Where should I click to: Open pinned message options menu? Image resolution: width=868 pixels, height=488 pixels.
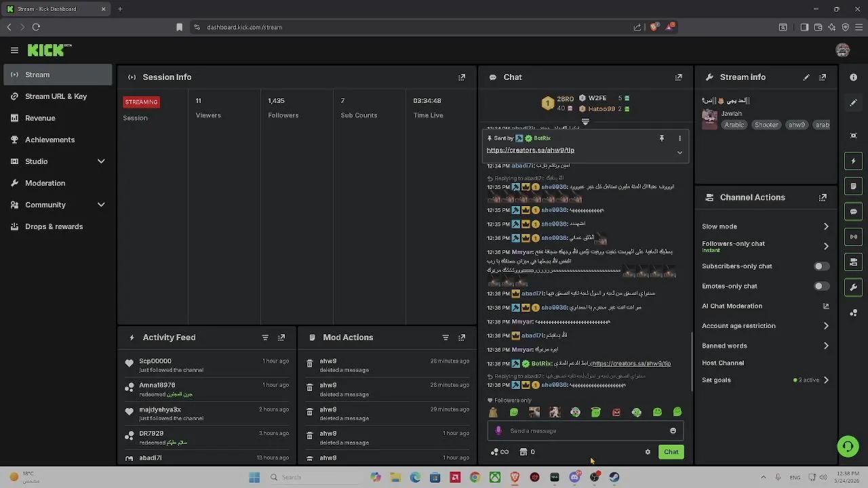(679, 138)
